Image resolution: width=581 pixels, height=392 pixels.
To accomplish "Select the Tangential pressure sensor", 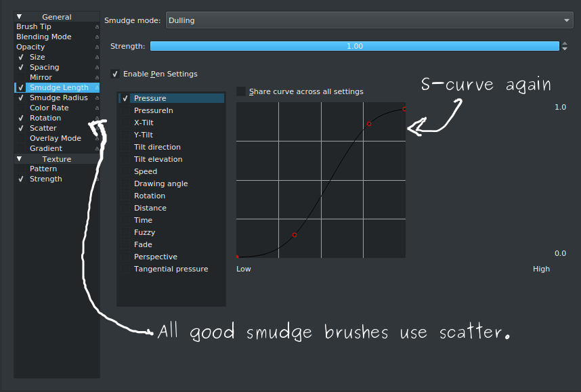I will point(171,269).
